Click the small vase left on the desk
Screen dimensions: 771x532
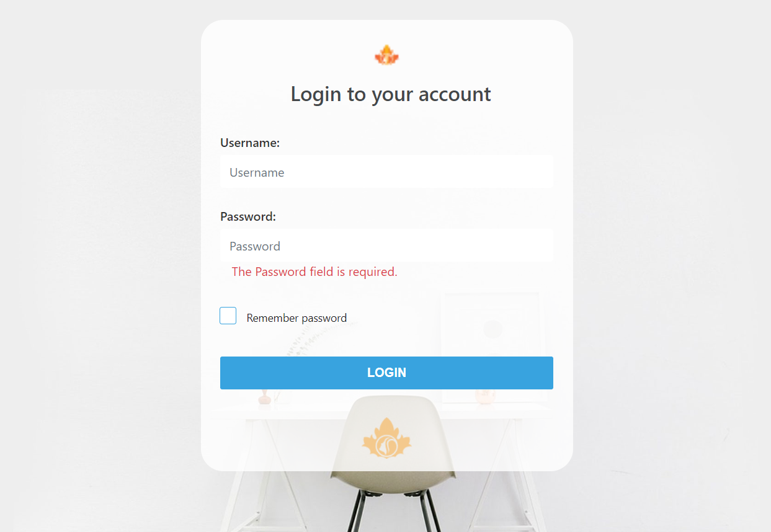coord(265,397)
